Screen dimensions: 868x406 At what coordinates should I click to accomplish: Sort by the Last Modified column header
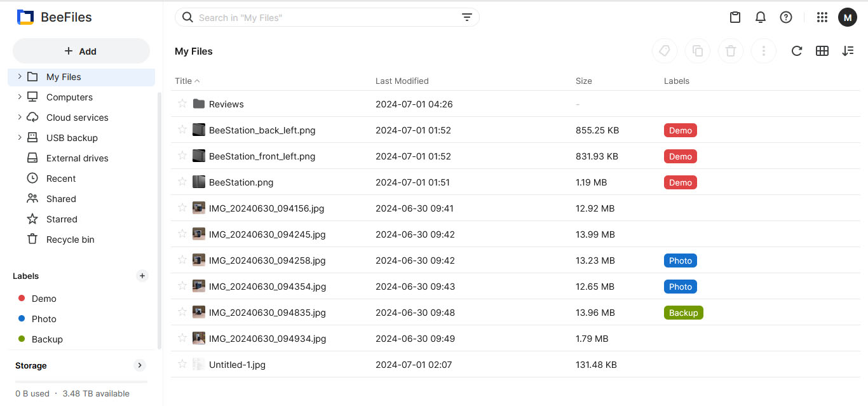[402, 81]
